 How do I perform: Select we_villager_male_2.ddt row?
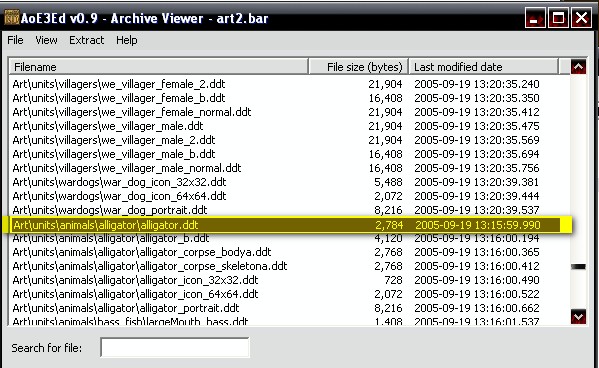[289, 140]
